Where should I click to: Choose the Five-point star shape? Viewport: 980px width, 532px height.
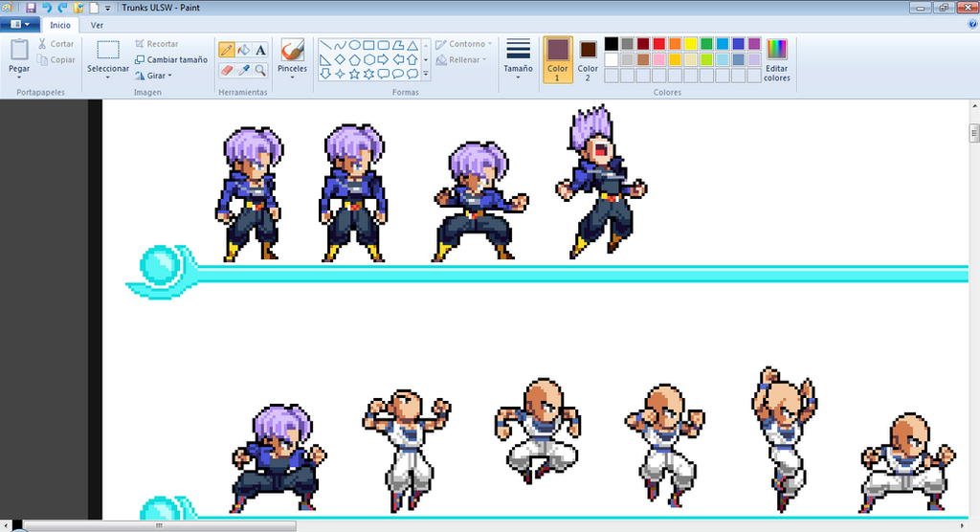point(354,74)
